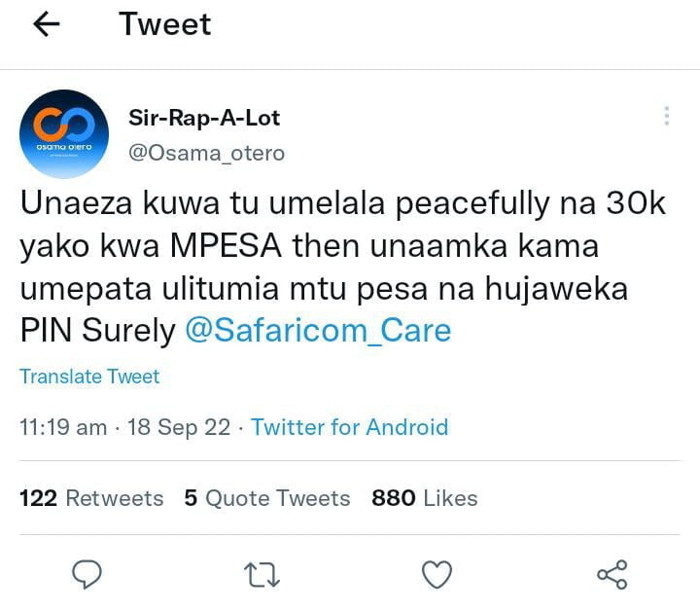Click Translate Tweet

click(89, 377)
